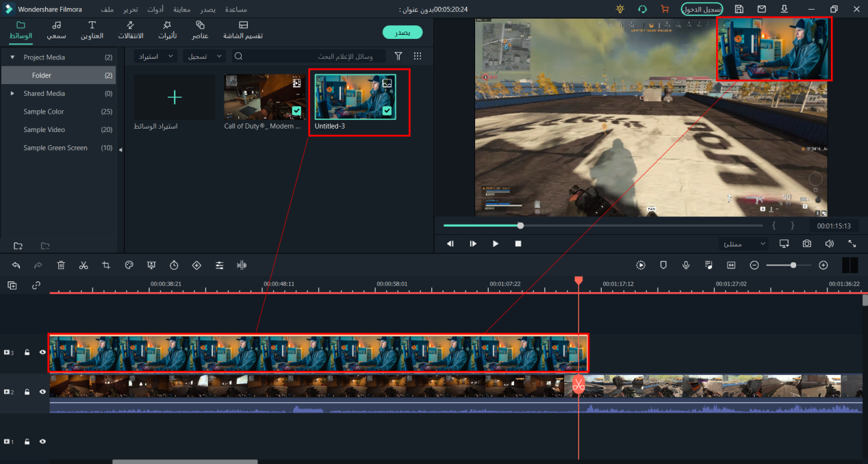The height and width of the screenshot is (464, 868).
Task: Add a keyframe with the diamond icon
Action: click(x=196, y=265)
